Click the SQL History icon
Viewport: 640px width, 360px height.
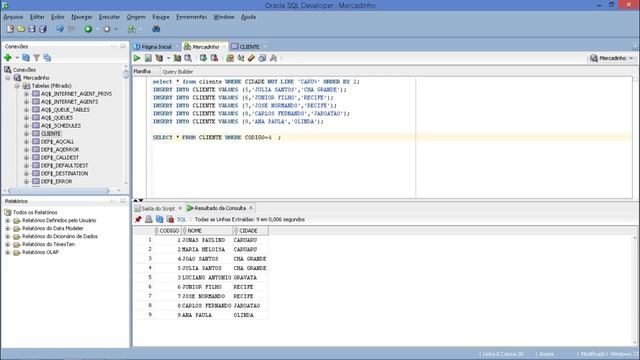[262, 58]
